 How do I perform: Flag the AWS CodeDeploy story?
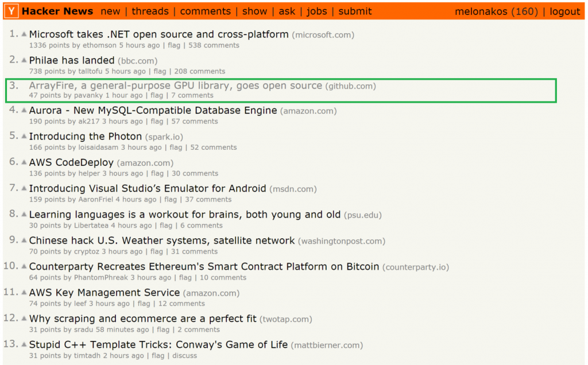point(157,173)
